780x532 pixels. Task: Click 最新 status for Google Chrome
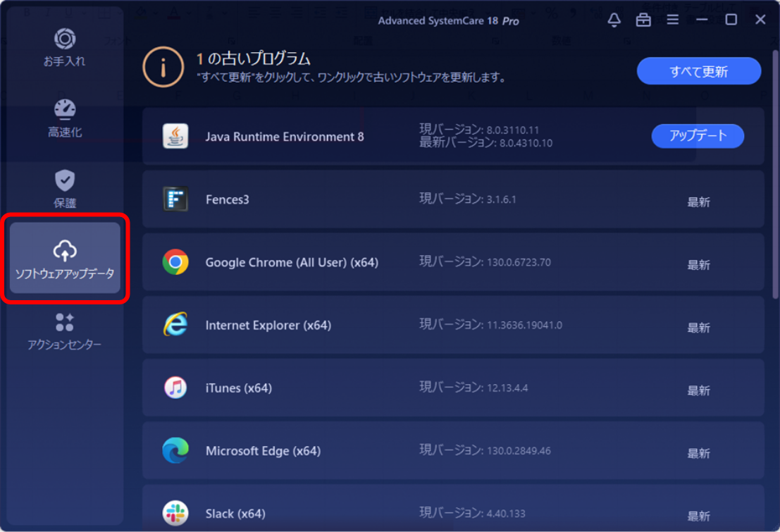click(x=698, y=265)
